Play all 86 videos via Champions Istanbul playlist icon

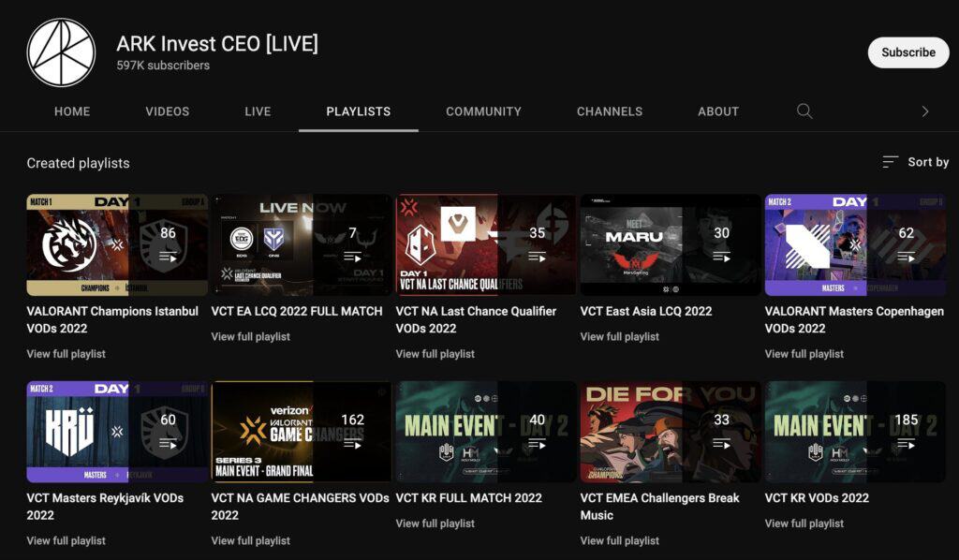point(168,258)
